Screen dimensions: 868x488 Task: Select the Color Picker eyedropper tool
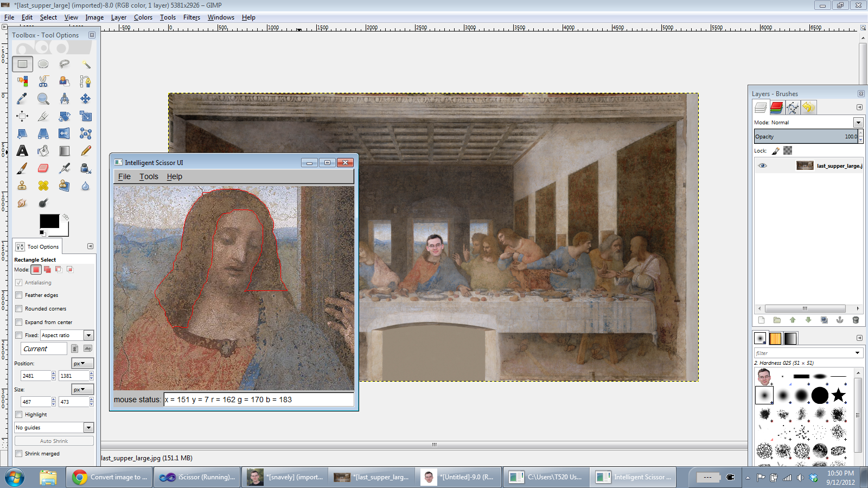click(22, 99)
